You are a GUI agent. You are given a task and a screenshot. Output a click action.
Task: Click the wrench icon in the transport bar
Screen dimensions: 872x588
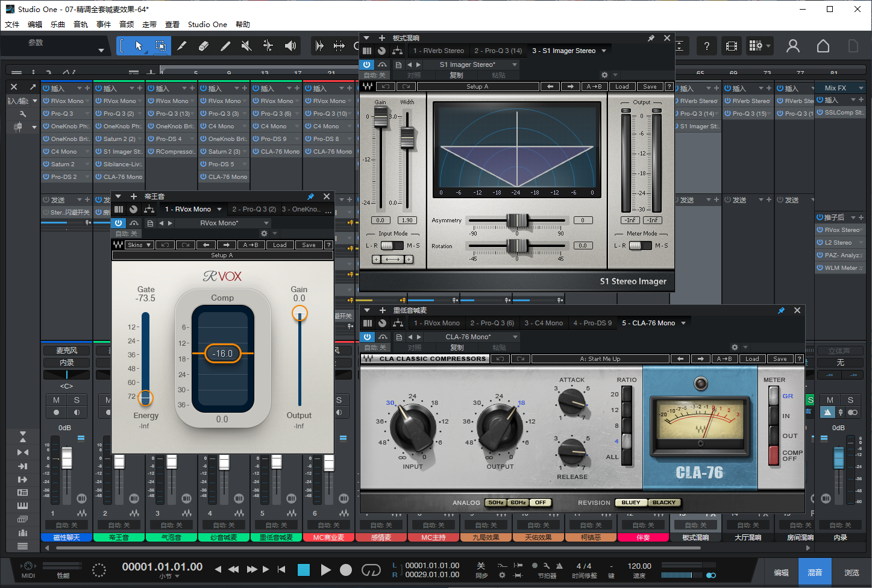click(547, 565)
